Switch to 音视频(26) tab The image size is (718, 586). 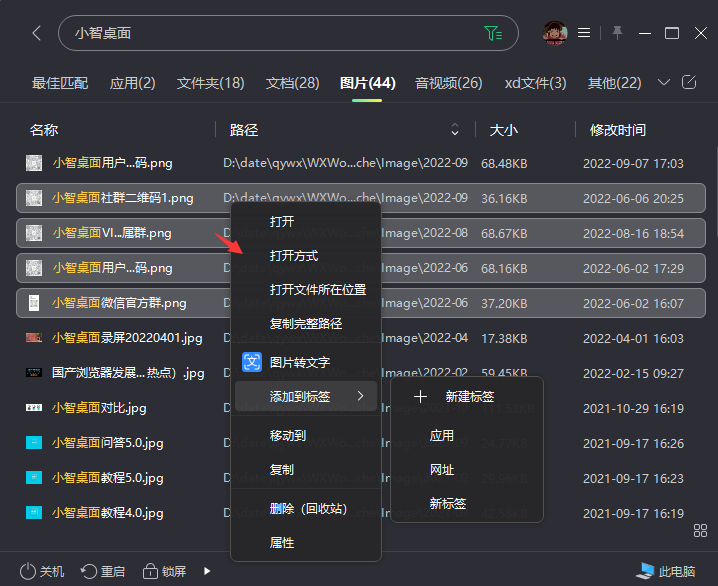tap(449, 83)
